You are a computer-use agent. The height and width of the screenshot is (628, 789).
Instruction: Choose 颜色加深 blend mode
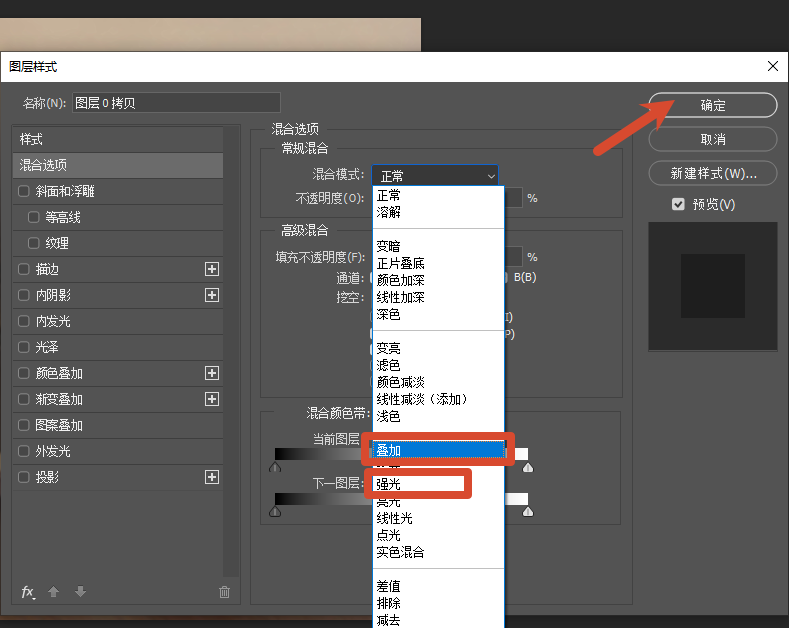[438, 280]
